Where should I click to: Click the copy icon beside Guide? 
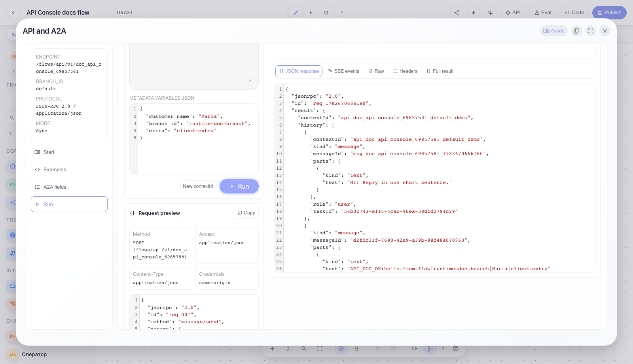click(576, 31)
